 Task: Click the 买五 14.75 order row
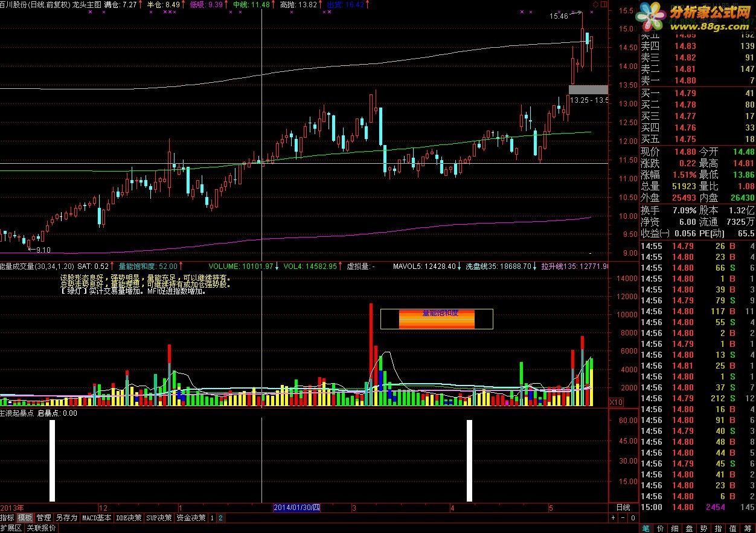(697, 139)
